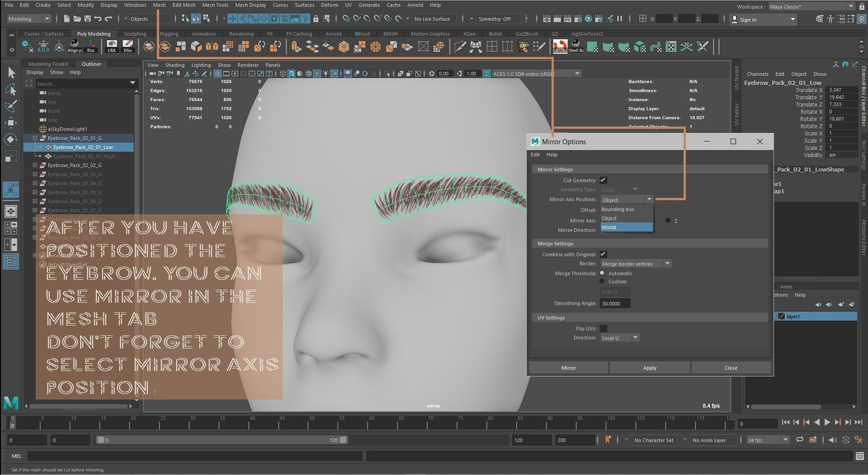Screen dimensions: 868x475
Task: Choose the Rotate tool in toolbox
Action: coord(11,139)
